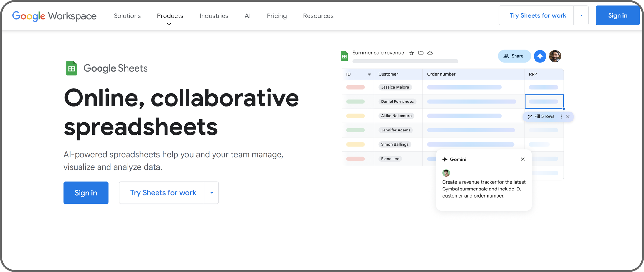Click the Elena Lee customer chip

tap(390, 159)
